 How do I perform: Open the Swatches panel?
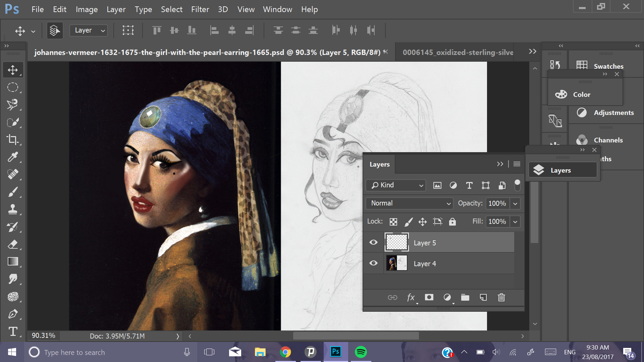pyautogui.click(x=600, y=66)
